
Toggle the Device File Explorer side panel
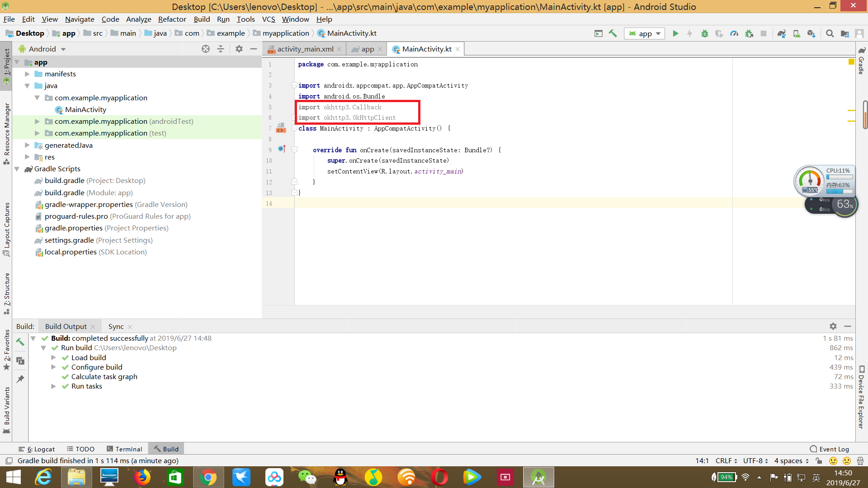(862, 397)
